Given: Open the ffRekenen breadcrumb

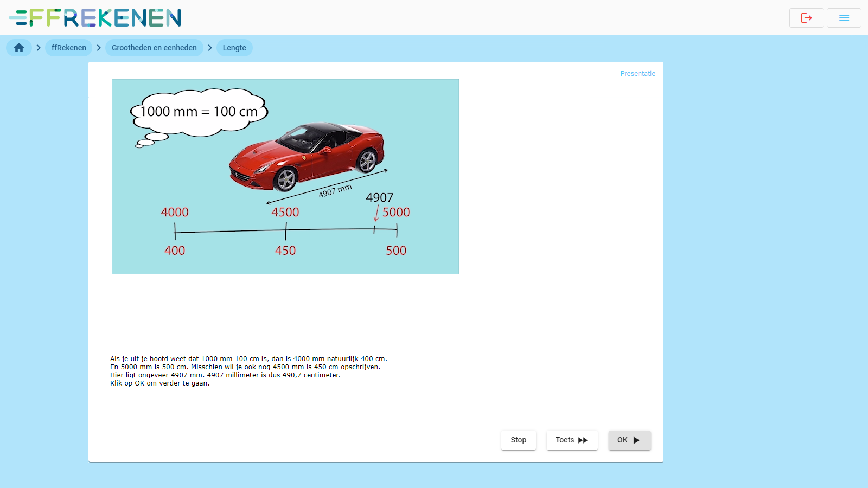Looking at the screenshot, I should point(69,48).
